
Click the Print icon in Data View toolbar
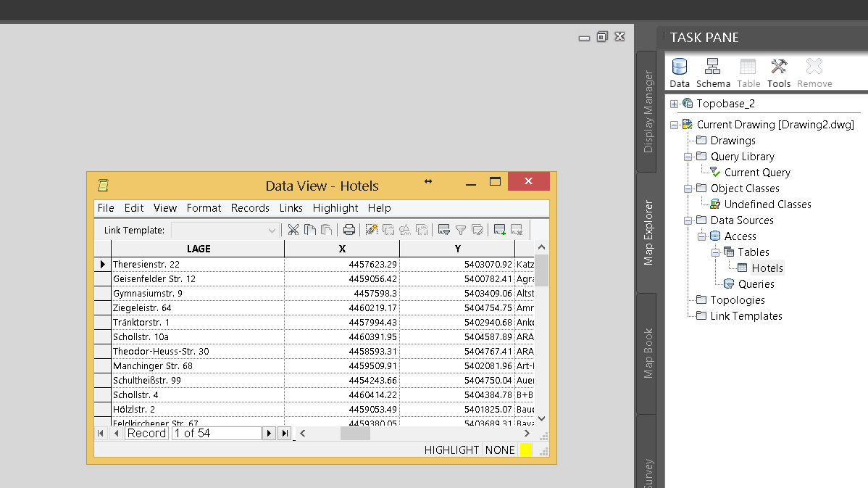[349, 230]
